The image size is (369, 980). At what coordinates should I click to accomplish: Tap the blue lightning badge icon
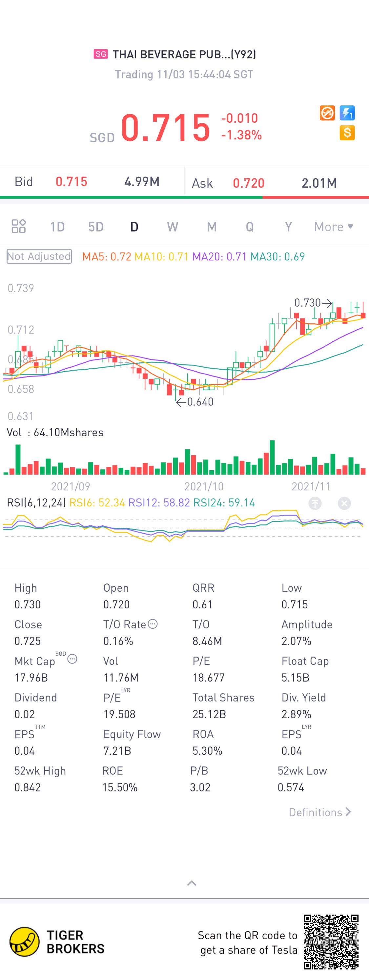tap(347, 113)
